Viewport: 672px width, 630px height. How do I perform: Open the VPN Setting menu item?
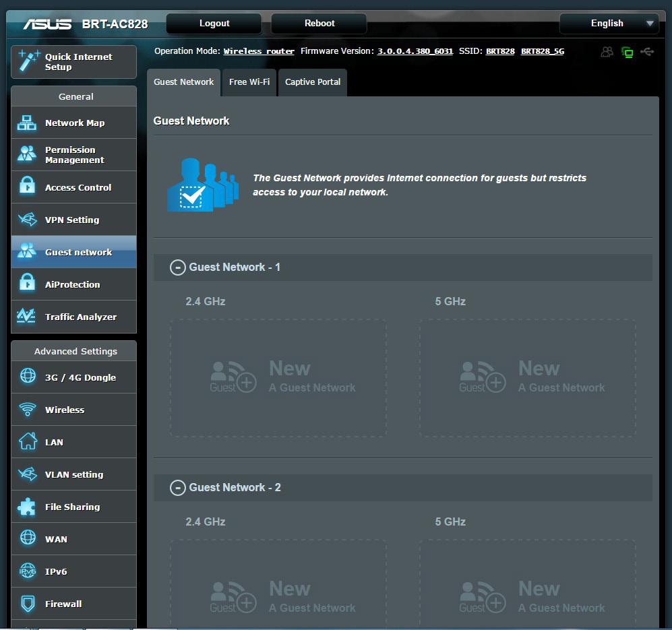[x=73, y=220]
